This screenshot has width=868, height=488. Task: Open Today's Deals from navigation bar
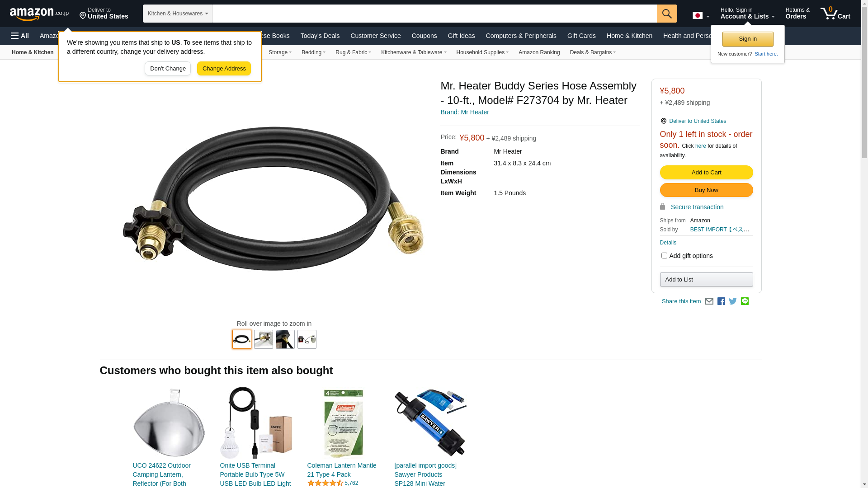click(x=320, y=36)
